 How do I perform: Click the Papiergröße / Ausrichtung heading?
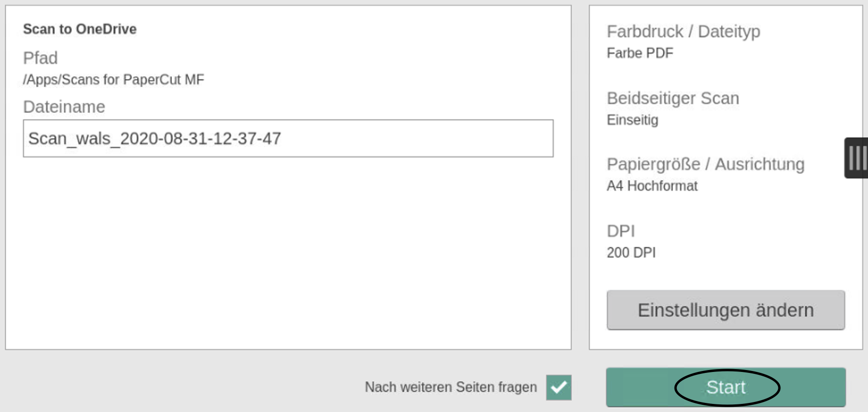tap(705, 164)
